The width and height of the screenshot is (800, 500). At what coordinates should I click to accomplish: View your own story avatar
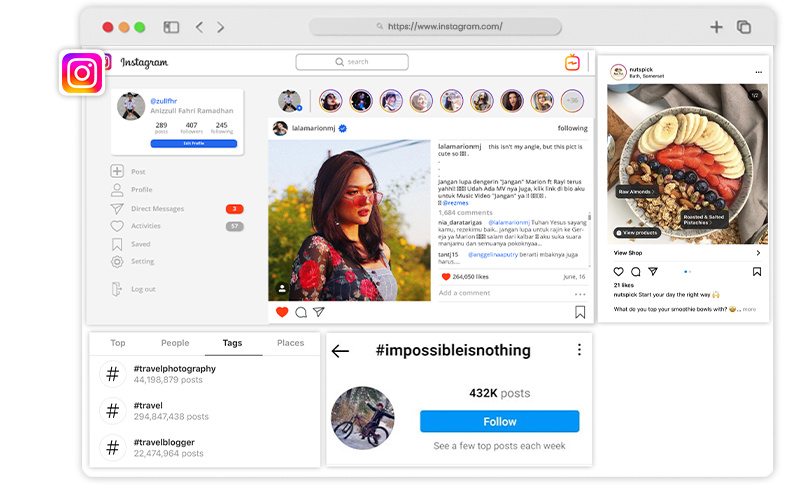290,101
